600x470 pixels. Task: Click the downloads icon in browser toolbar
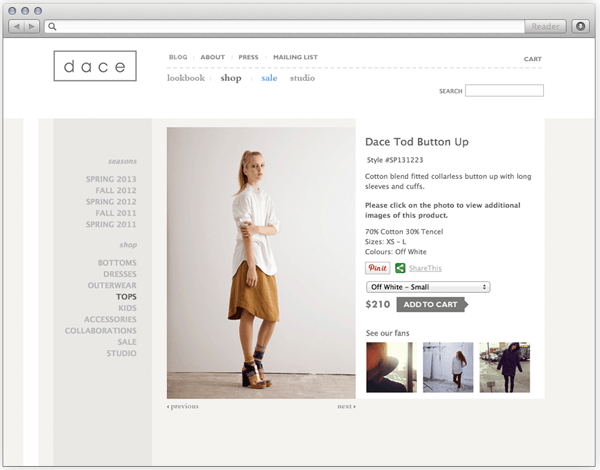pos(579,26)
